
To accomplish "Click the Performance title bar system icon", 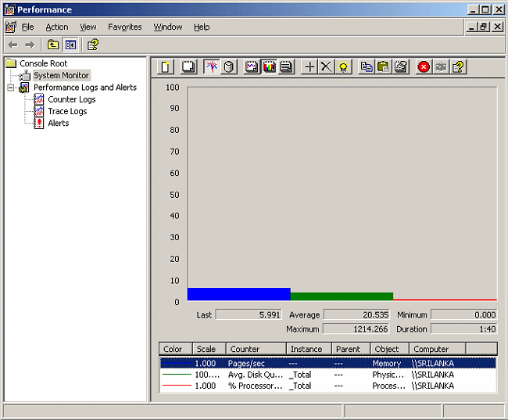I will coord(9,9).
